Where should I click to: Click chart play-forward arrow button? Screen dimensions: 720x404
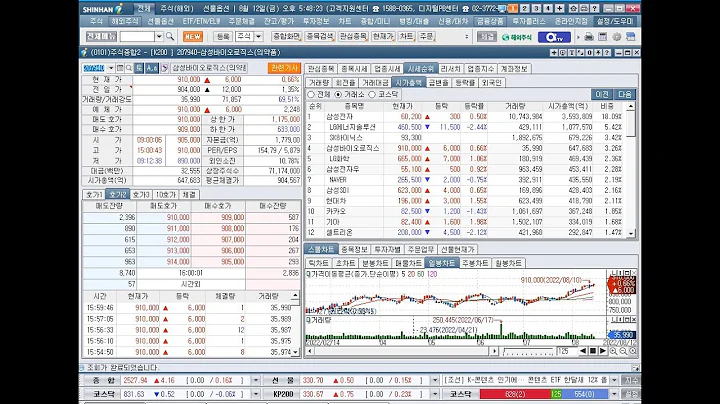click(x=603, y=351)
